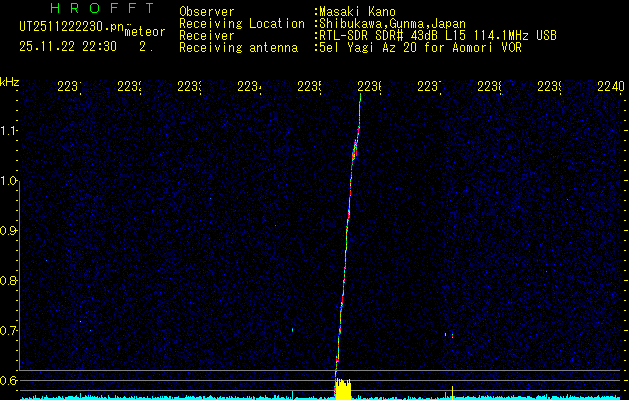The height and width of the screenshot is (400, 629).
Task: Click the 0.8 kHz frequency axis label
Action: coord(9,281)
